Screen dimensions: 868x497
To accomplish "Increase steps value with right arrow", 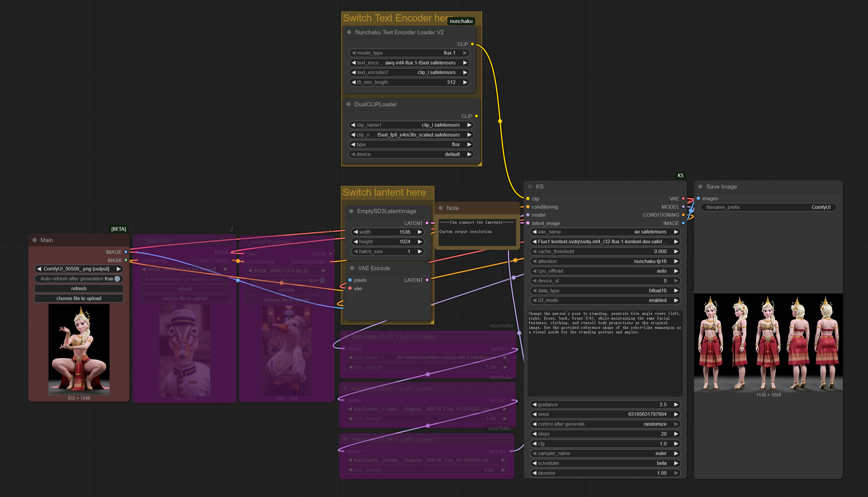I will 676,434.
